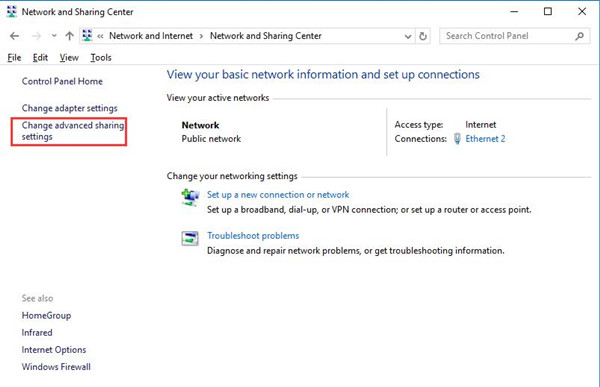Go up one level with up arrow
This screenshot has height=387, width=600.
69,36
